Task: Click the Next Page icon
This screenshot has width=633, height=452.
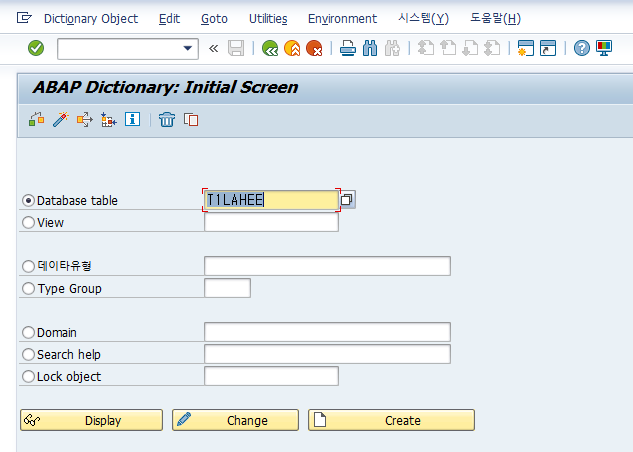Action: coord(470,48)
